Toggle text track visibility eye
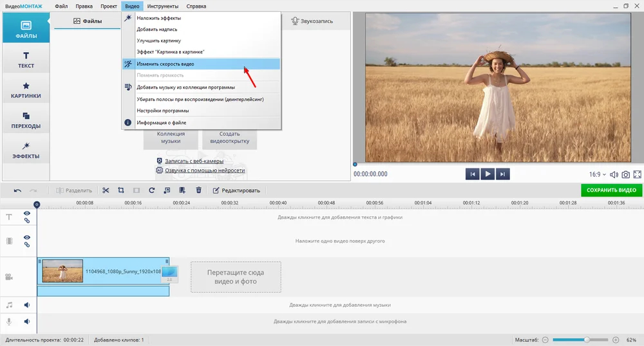This screenshot has width=644, height=346. point(26,213)
